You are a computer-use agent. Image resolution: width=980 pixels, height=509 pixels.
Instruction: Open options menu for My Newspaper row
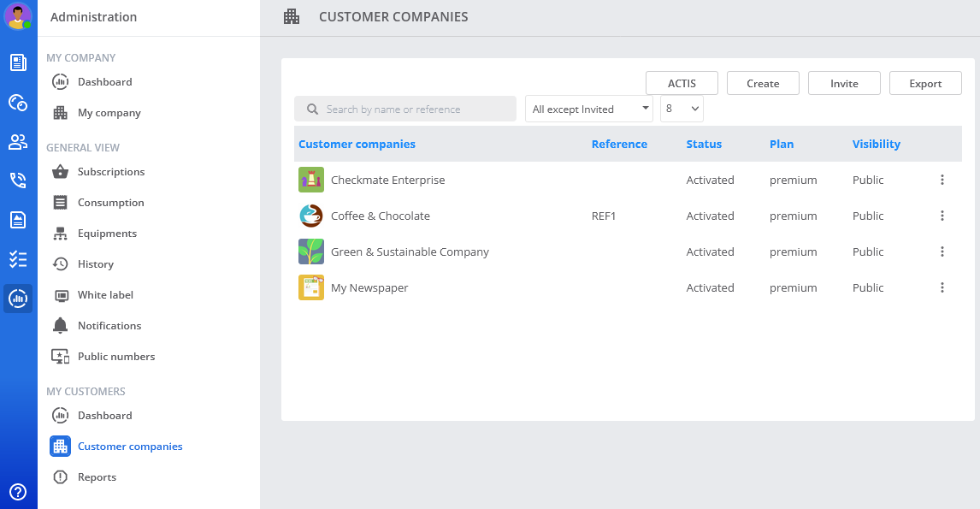pos(942,287)
